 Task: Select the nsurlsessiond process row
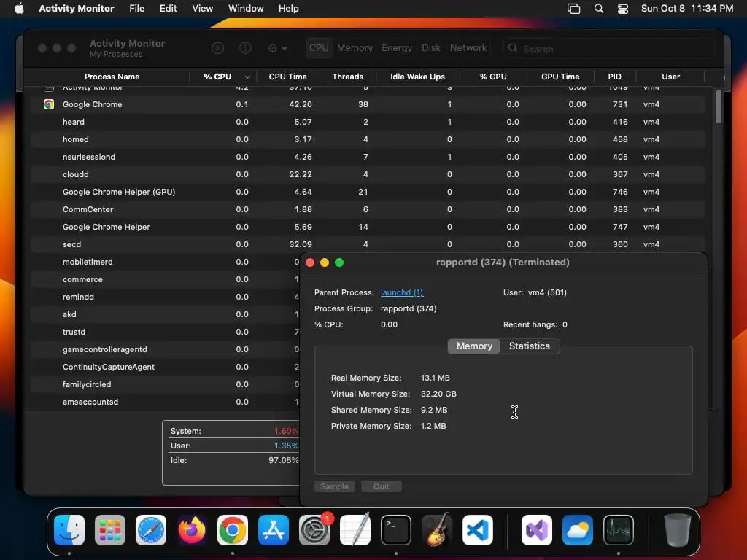368,157
